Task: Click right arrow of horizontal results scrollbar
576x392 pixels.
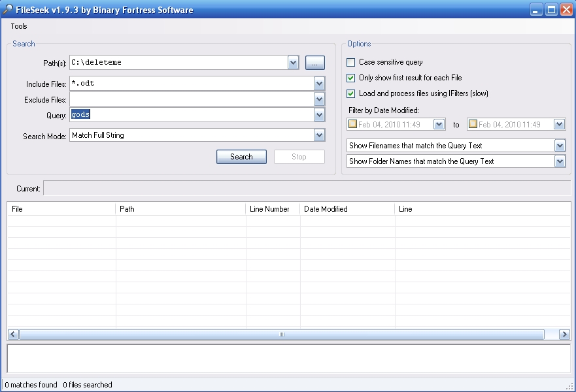Action: (x=564, y=335)
